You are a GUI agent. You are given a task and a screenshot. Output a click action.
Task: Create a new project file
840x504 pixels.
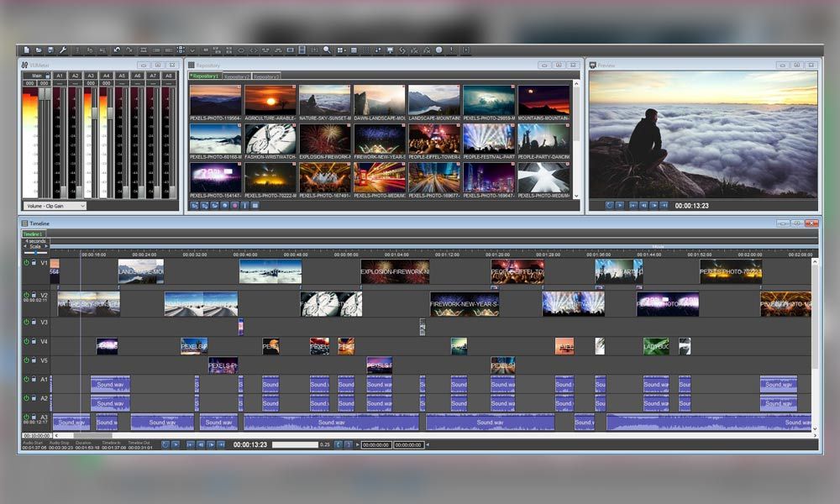pos(26,50)
